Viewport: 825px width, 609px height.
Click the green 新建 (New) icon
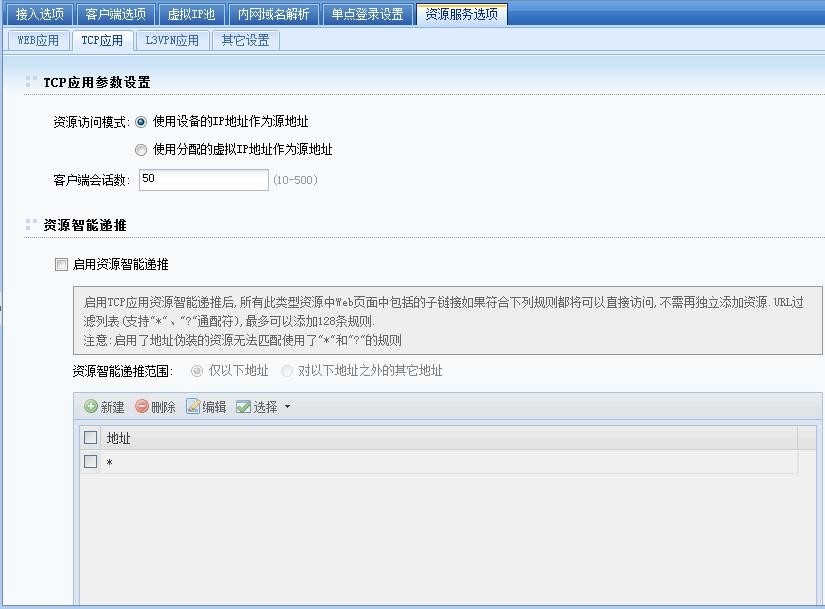91,407
